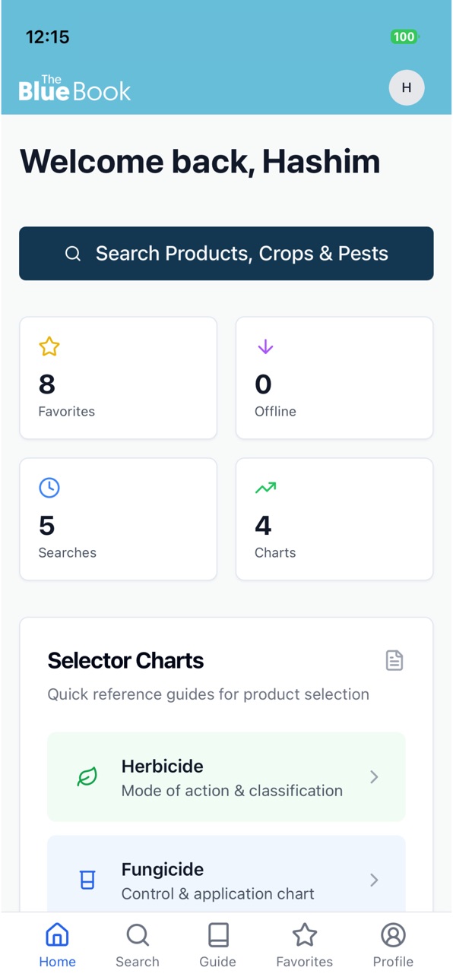The height and width of the screenshot is (980, 453).
Task: Click the green trending Charts icon
Action: point(265,488)
